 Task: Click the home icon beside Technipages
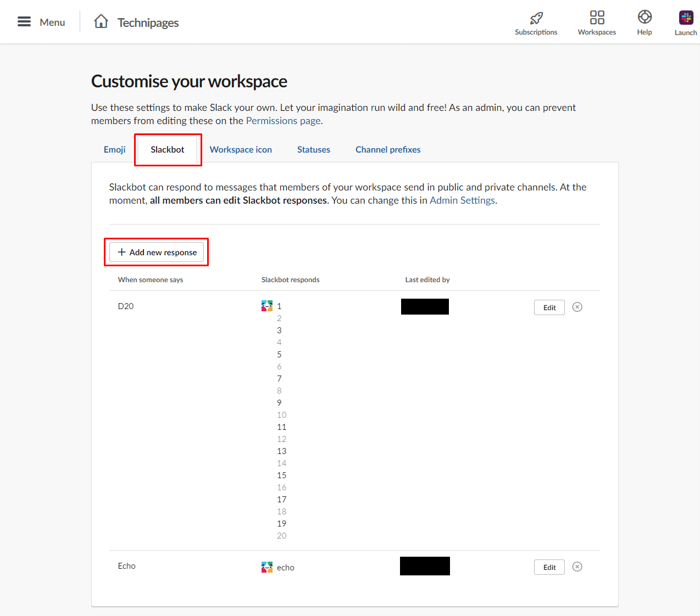101,21
